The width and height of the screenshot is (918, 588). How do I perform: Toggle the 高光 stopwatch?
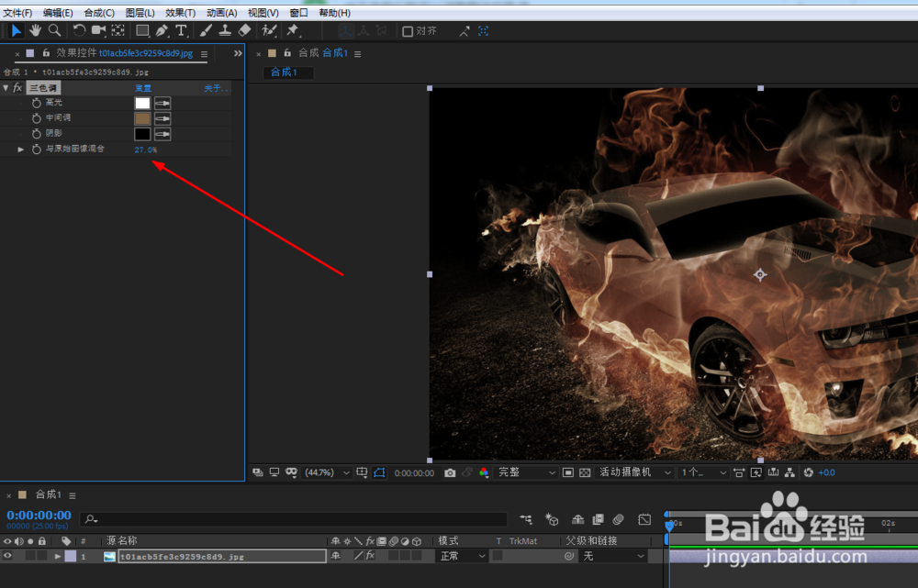37,103
